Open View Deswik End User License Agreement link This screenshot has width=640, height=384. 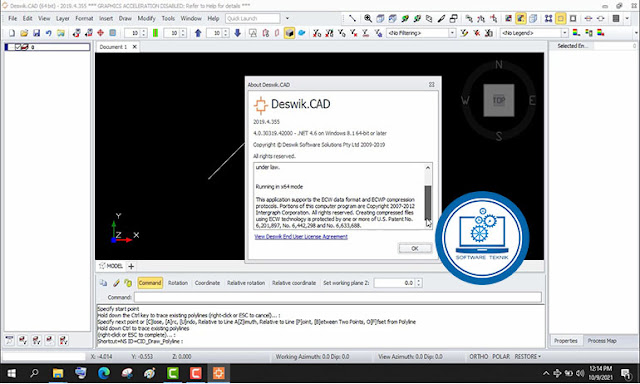point(301,237)
